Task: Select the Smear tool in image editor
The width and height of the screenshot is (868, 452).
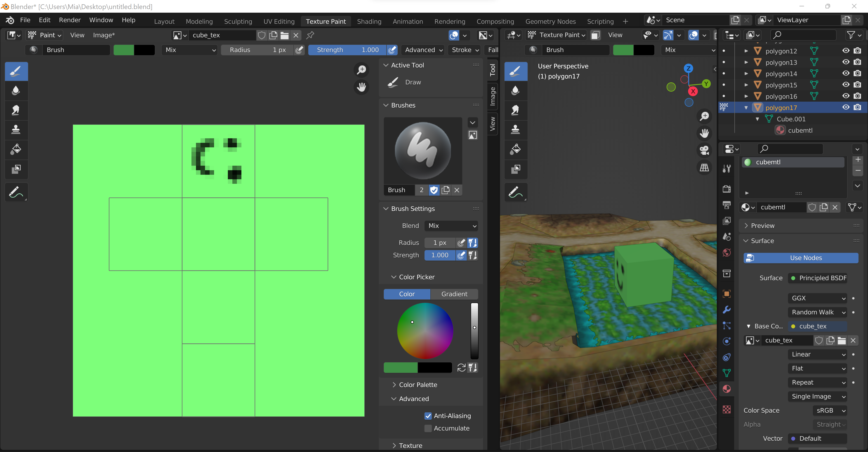Action: pyautogui.click(x=16, y=110)
